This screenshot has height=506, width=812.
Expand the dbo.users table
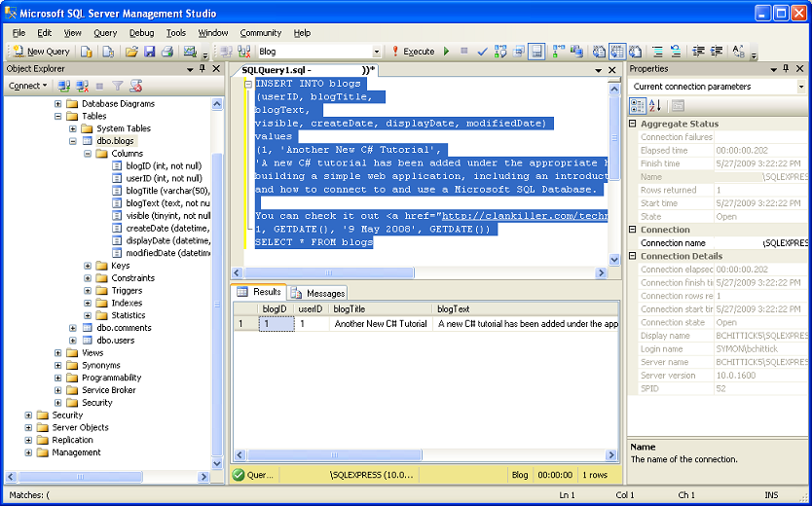pos(73,341)
